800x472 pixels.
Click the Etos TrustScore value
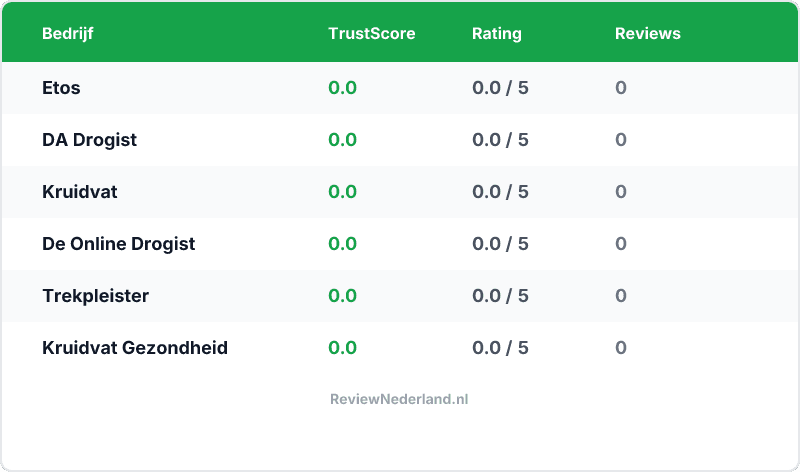(342, 88)
